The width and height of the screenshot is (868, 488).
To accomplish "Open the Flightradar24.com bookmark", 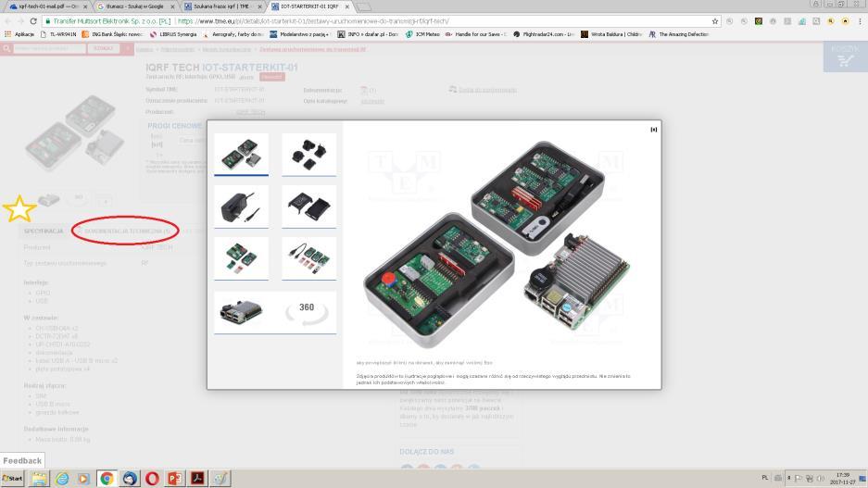I will click(x=544, y=34).
